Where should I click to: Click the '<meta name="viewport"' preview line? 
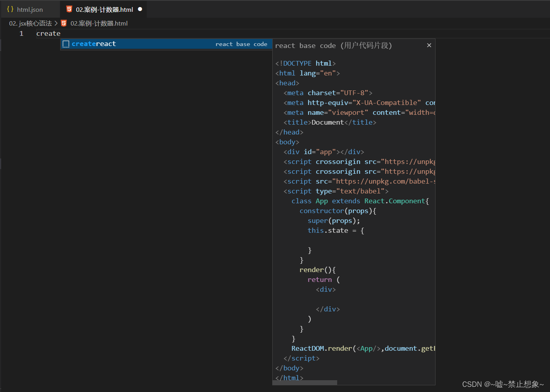359,112
